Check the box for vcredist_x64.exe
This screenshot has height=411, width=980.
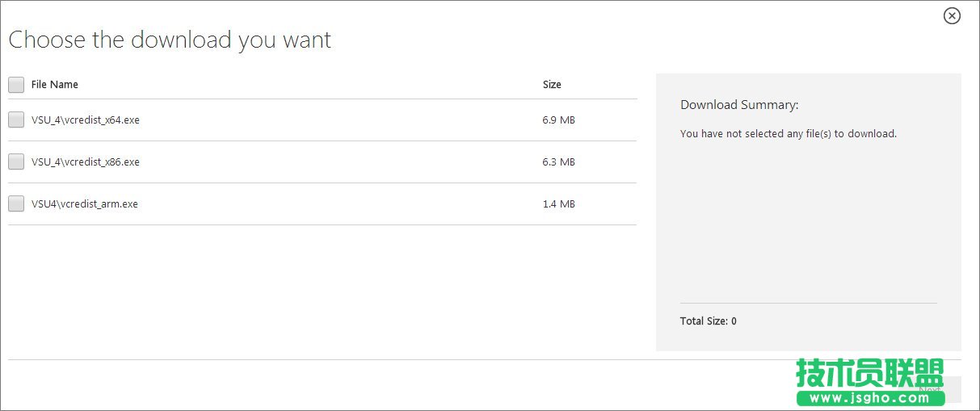(x=16, y=120)
